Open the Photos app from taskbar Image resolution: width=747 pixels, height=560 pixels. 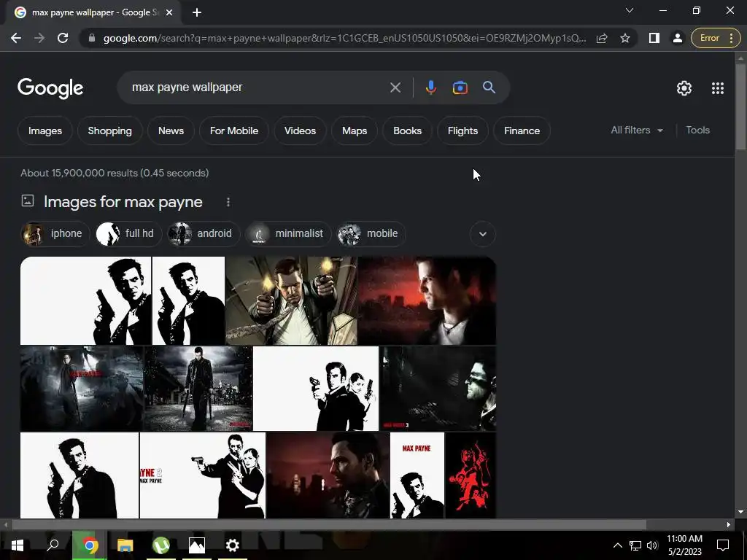pos(197,545)
